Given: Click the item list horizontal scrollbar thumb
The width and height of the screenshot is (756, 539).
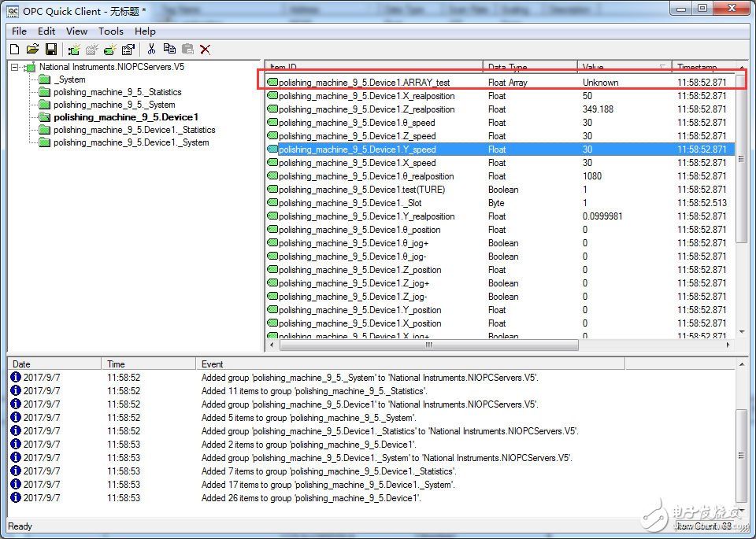Looking at the screenshot, I should point(428,345).
